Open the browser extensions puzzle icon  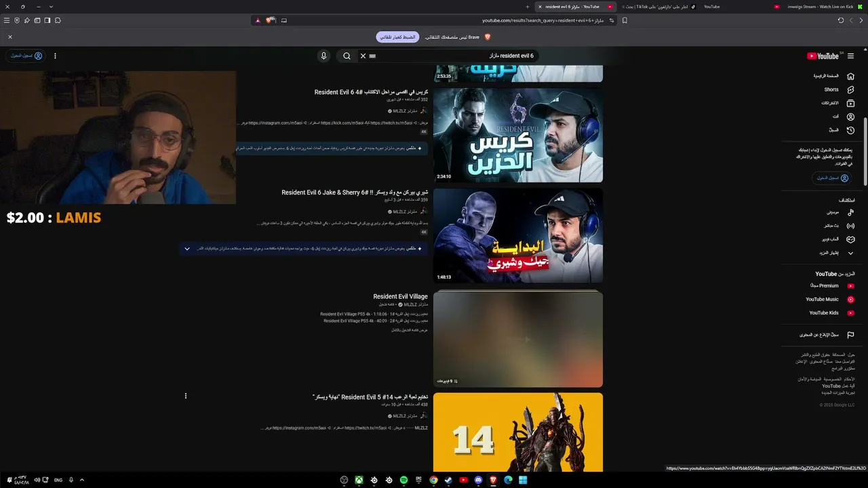click(x=58, y=20)
